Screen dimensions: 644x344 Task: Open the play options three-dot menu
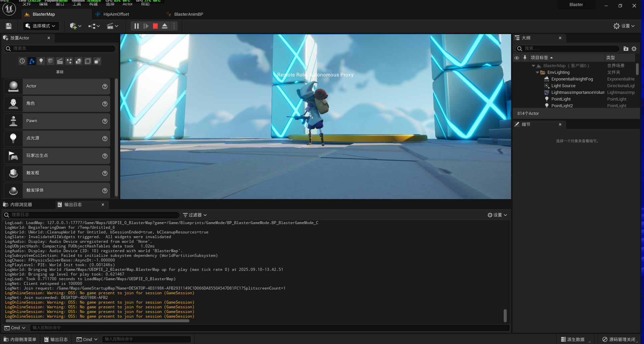point(174,26)
